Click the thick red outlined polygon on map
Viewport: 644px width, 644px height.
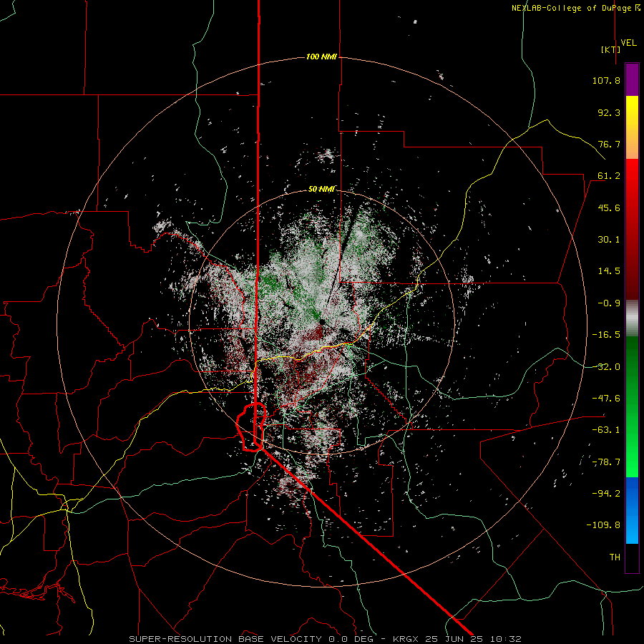coord(251,427)
